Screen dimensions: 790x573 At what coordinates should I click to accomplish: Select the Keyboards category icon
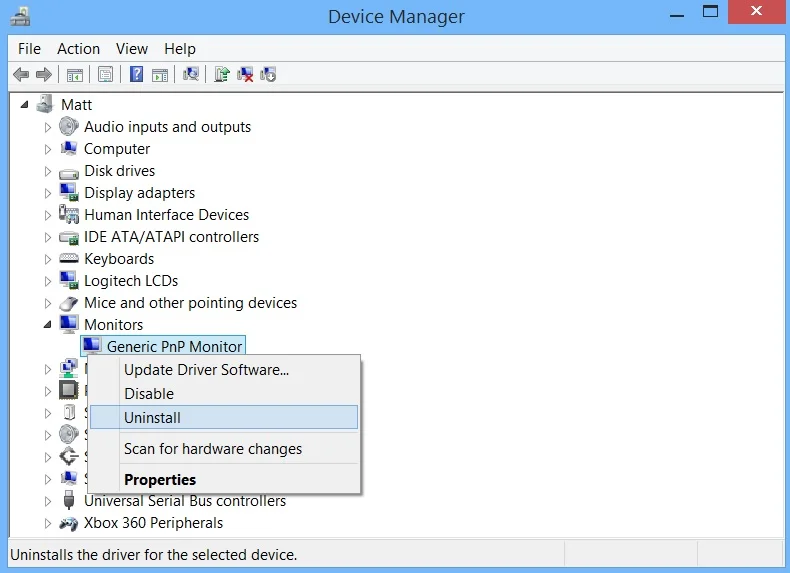(69, 259)
